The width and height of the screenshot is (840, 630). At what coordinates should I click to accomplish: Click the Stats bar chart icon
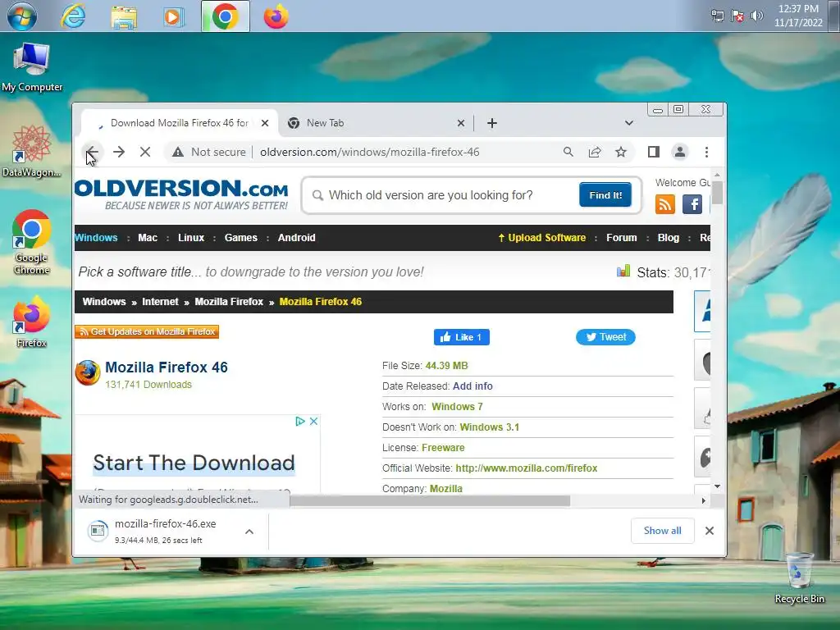pos(623,271)
